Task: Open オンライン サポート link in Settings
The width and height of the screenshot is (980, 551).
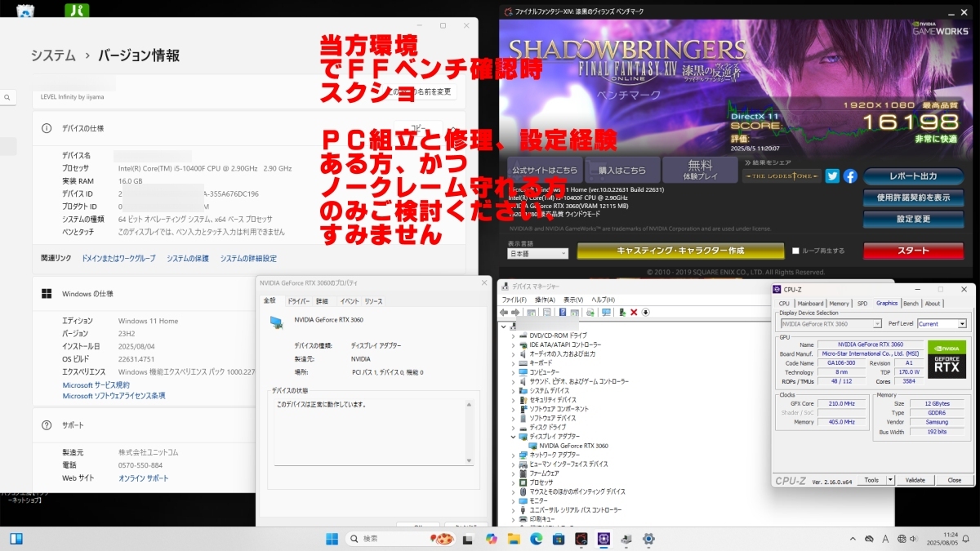Action: point(144,478)
